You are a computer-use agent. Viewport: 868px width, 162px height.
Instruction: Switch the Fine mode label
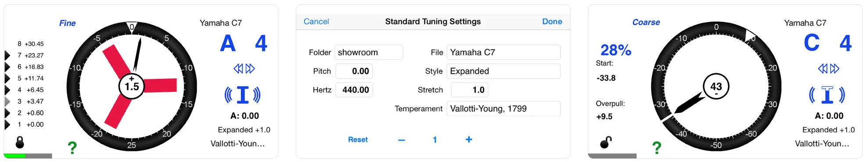coord(68,23)
